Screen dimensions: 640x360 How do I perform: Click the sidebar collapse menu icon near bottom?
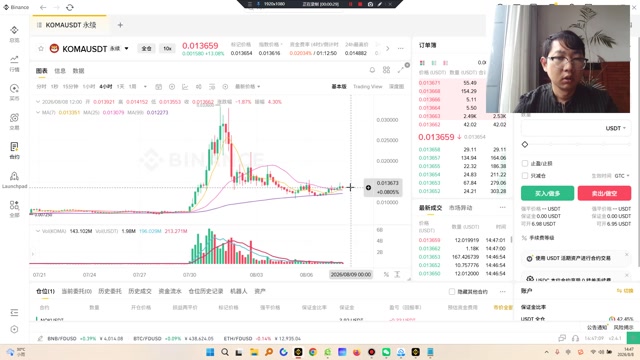(x=14, y=313)
